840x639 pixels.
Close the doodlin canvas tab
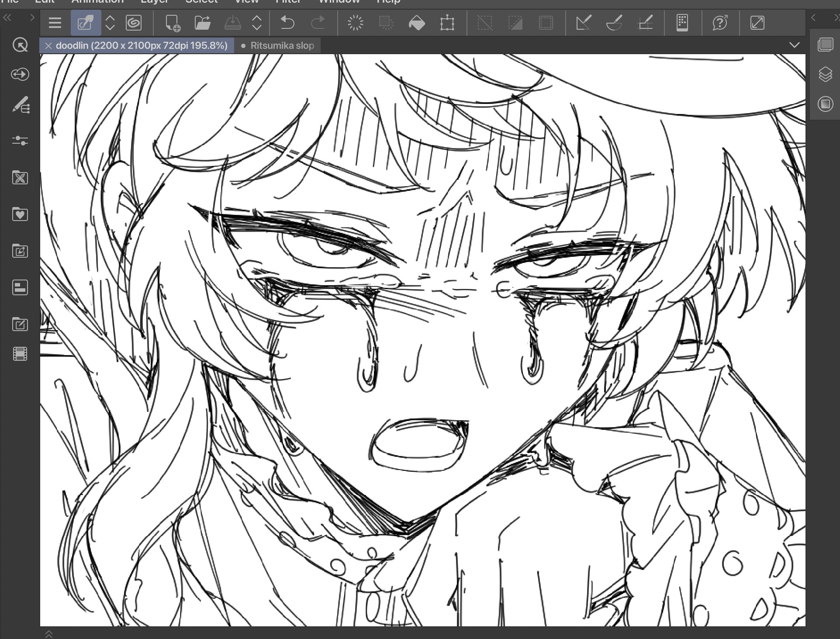pos(48,45)
